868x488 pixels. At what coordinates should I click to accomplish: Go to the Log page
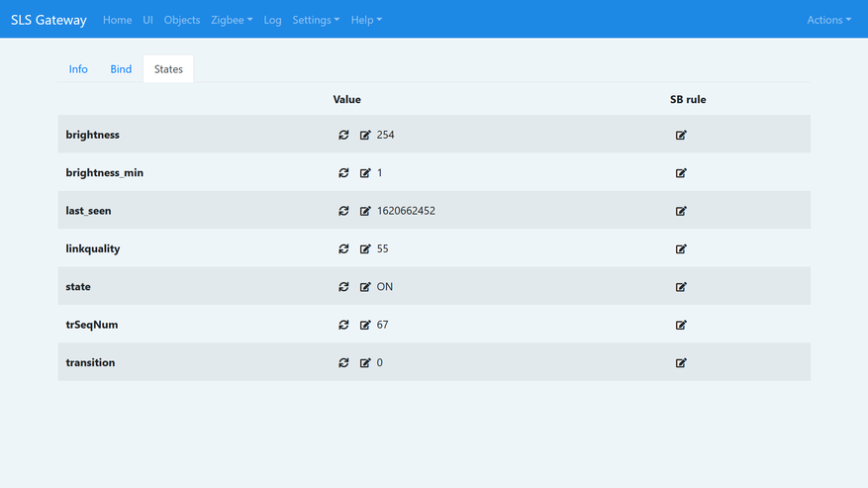[x=272, y=20]
